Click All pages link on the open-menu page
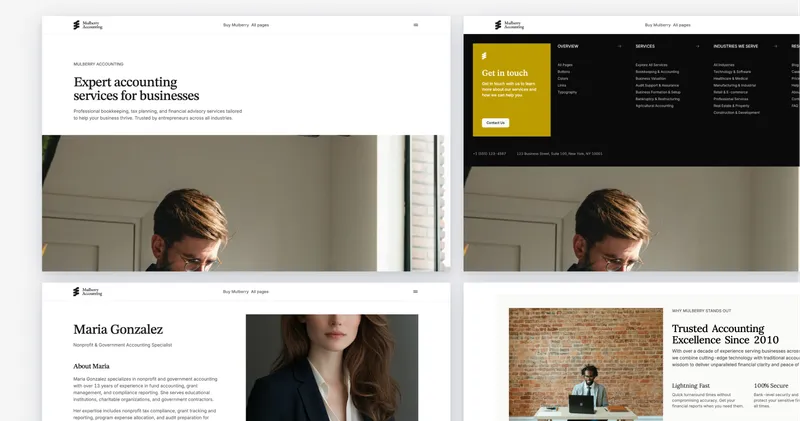This screenshot has width=800, height=421. 682,25
